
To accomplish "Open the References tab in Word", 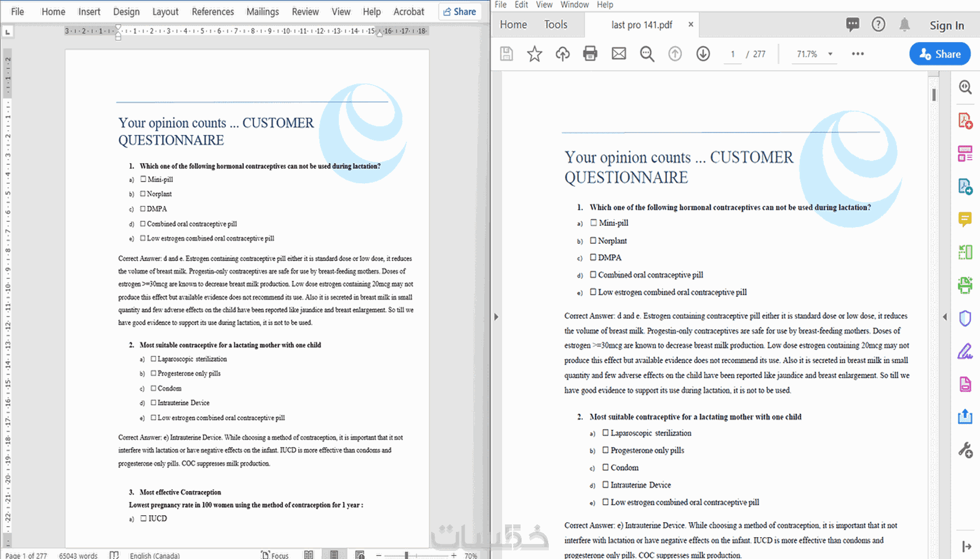I will [x=213, y=12].
